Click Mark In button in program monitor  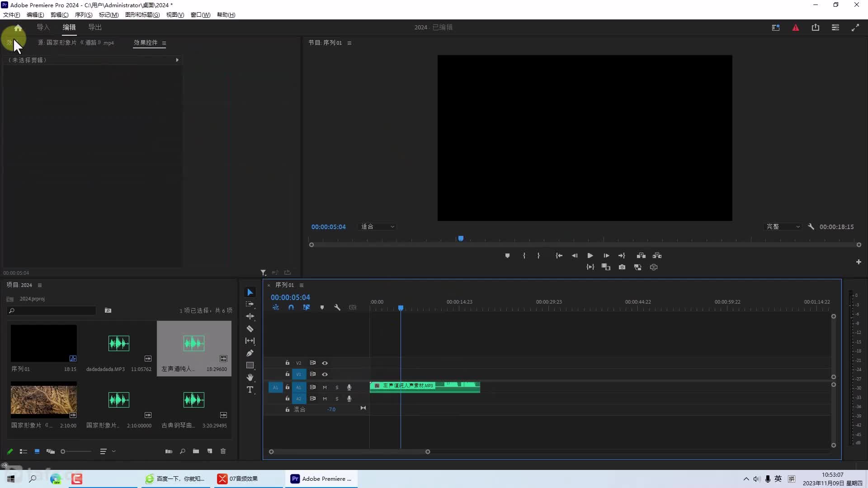click(524, 256)
